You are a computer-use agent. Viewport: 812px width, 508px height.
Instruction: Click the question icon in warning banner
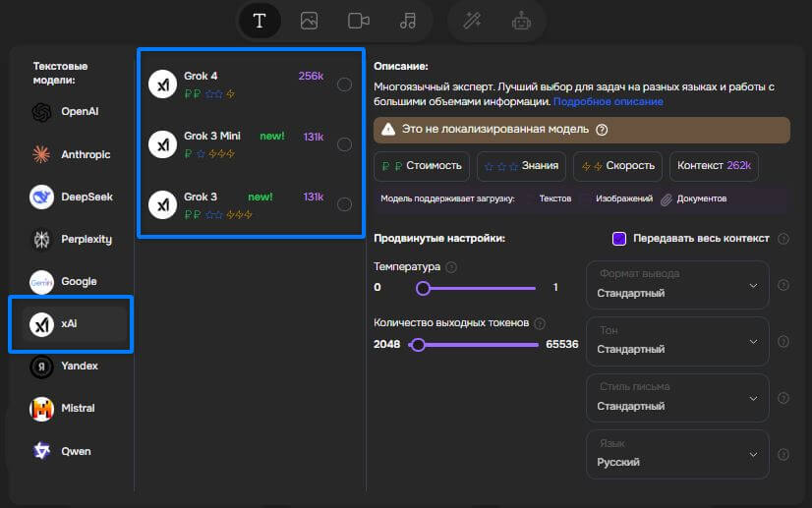[x=602, y=130]
